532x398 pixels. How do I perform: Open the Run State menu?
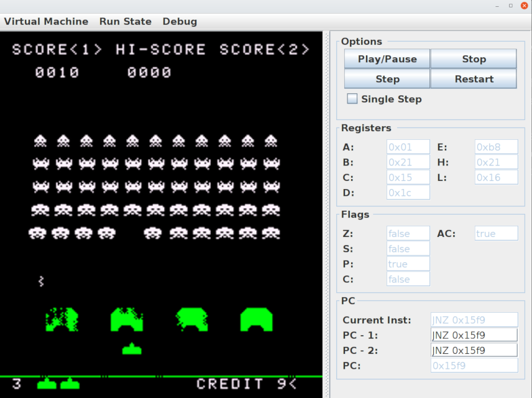126,21
